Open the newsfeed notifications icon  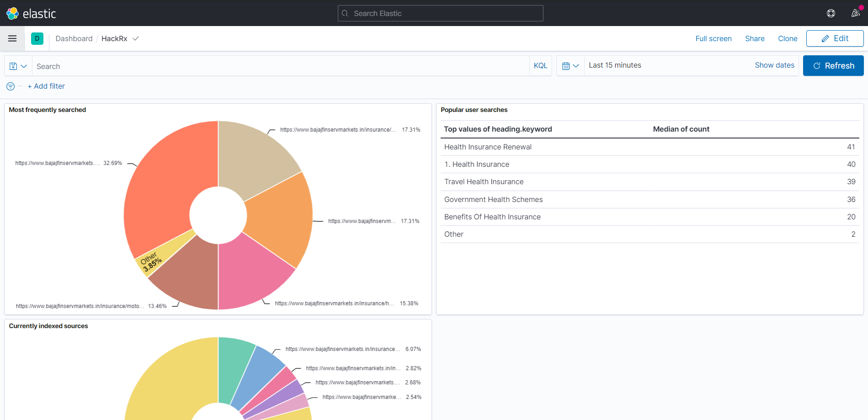[x=856, y=13]
